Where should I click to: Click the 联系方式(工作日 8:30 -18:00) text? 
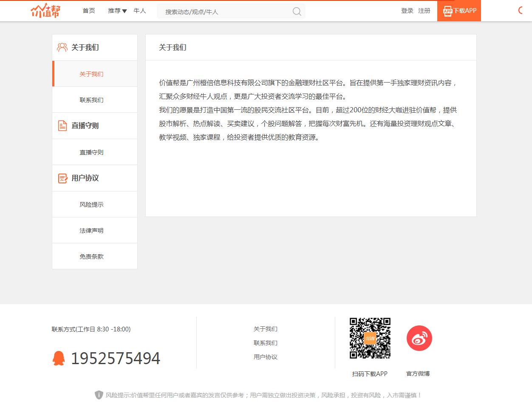[x=91, y=329]
